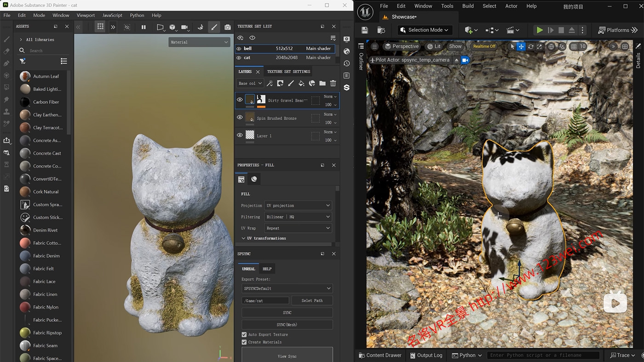Click the Python script input field
Image resolution: width=644 pixels, height=362 pixels.
pyautogui.click(x=543, y=355)
